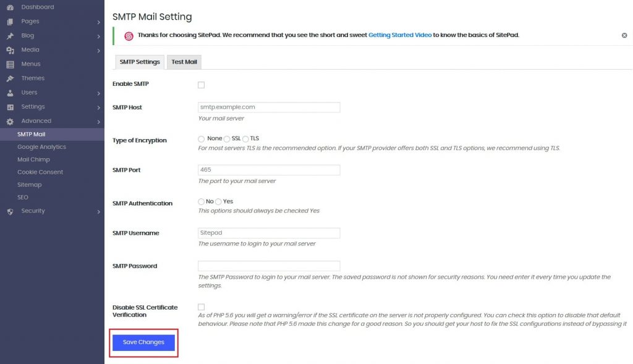Expand the Settings submenu chevron
The height and width of the screenshot is (364, 633).
pos(99,108)
